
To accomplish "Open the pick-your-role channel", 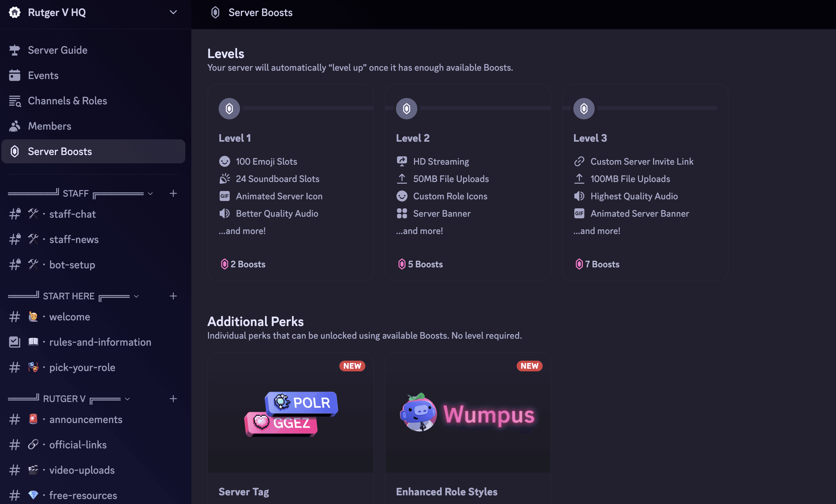I will pos(93,367).
